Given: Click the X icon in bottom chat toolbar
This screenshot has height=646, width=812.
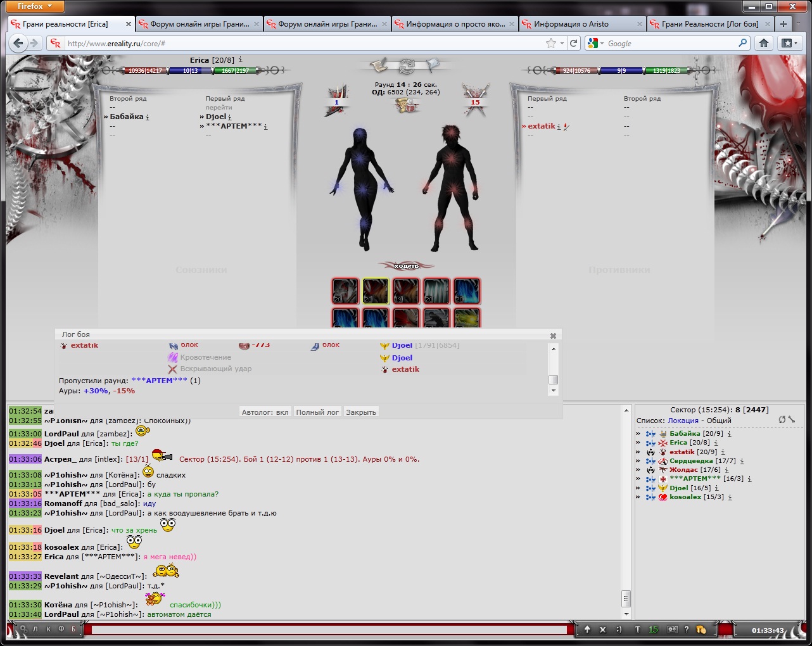Looking at the screenshot, I should click(x=602, y=630).
